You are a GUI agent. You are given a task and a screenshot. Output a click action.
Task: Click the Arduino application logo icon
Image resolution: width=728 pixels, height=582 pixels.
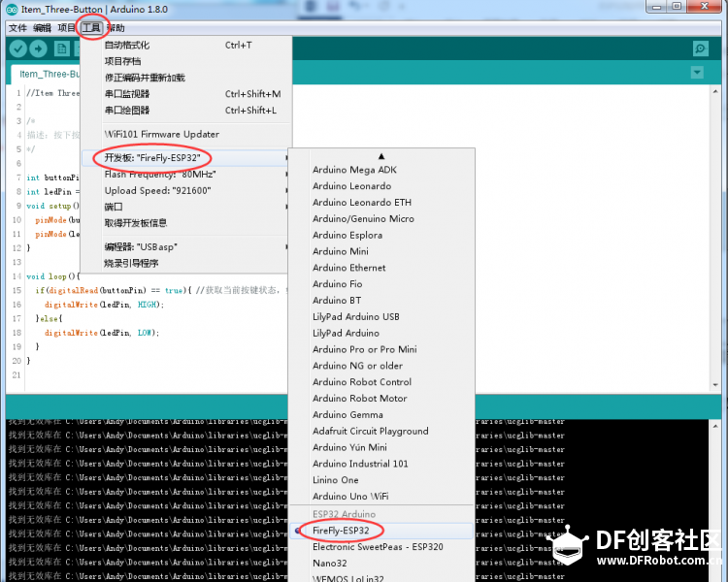click(12, 10)
